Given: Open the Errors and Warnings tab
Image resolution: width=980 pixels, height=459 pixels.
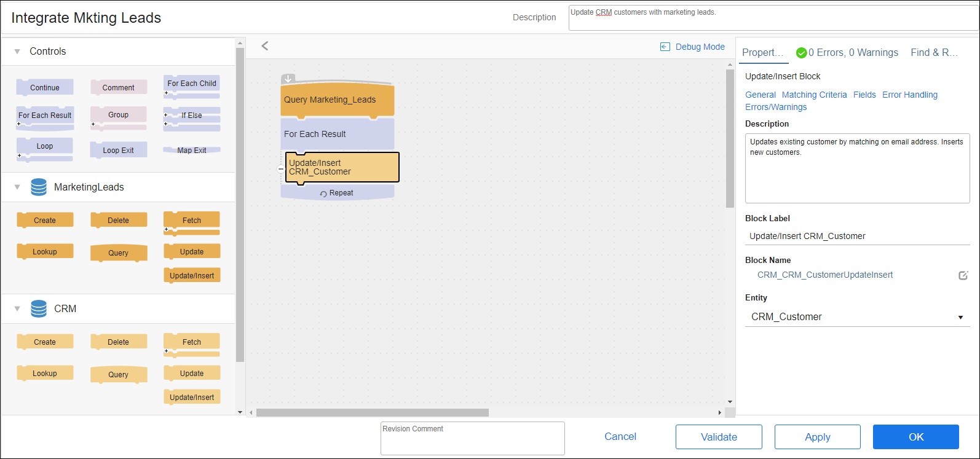Looking at the screenshot, I should pos(847,53).
